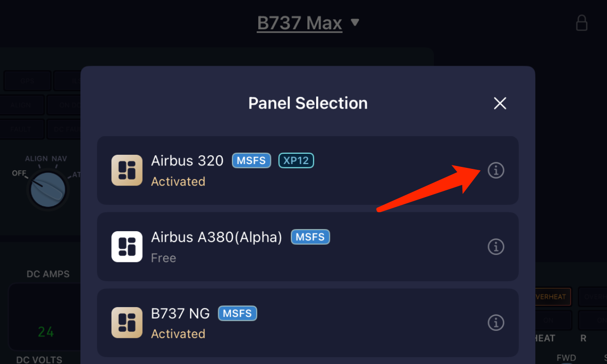Click the MSFS badge on B737 NG
Viewport: 607px width, 364px height.
click(237, 313)
